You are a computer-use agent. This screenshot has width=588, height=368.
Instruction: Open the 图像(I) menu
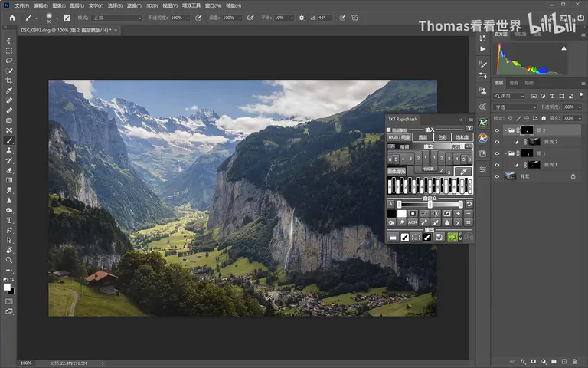[x=59, y=5]
